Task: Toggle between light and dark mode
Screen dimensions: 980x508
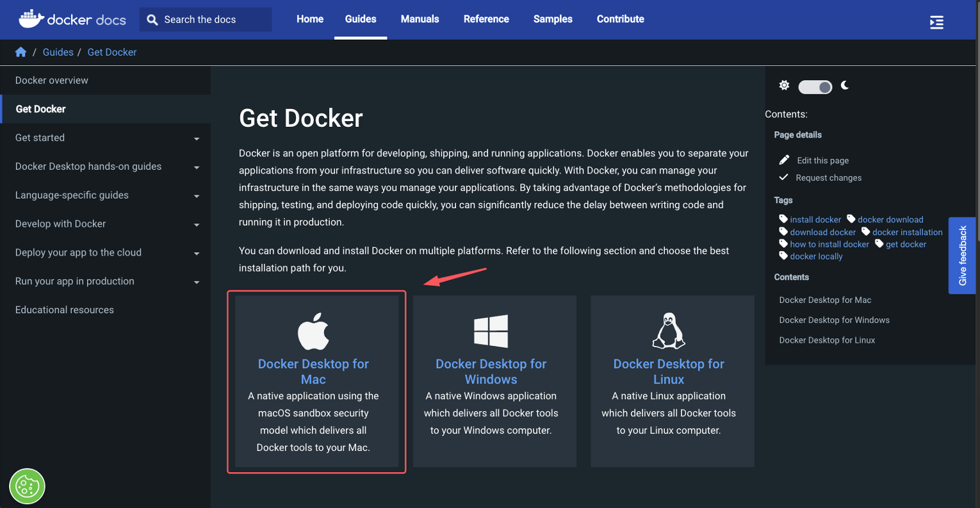Action: click(815, 86)
